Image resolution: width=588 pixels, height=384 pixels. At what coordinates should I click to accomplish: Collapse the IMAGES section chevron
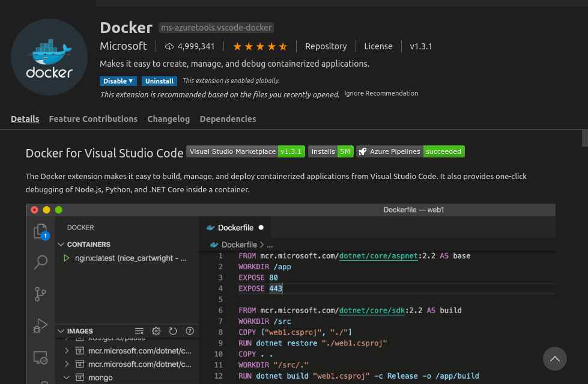[x=61, y=331]
